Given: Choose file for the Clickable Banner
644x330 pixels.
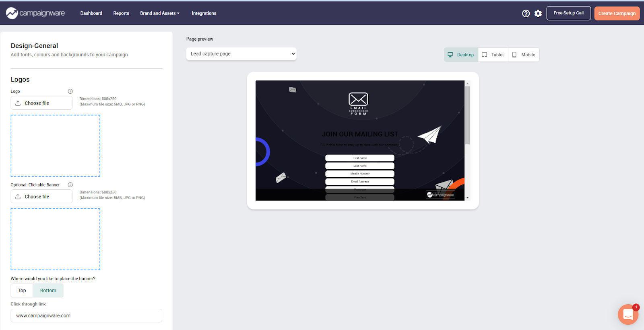Looking at the screenshot, I should (x=42, y=197).
